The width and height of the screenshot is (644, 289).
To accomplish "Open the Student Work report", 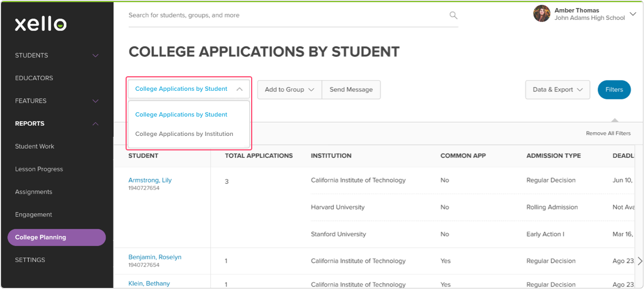I will (35, 146).
